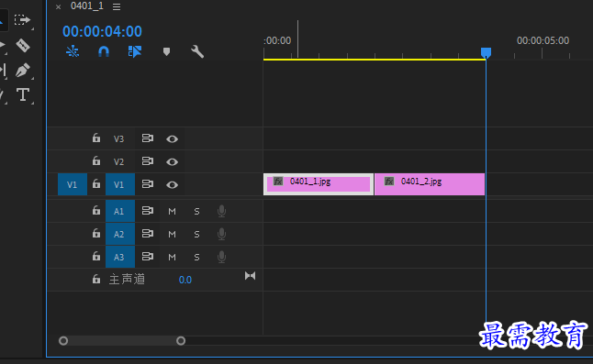
Task: Select the Track Select Forward tool
Action: tap(22, 19)
